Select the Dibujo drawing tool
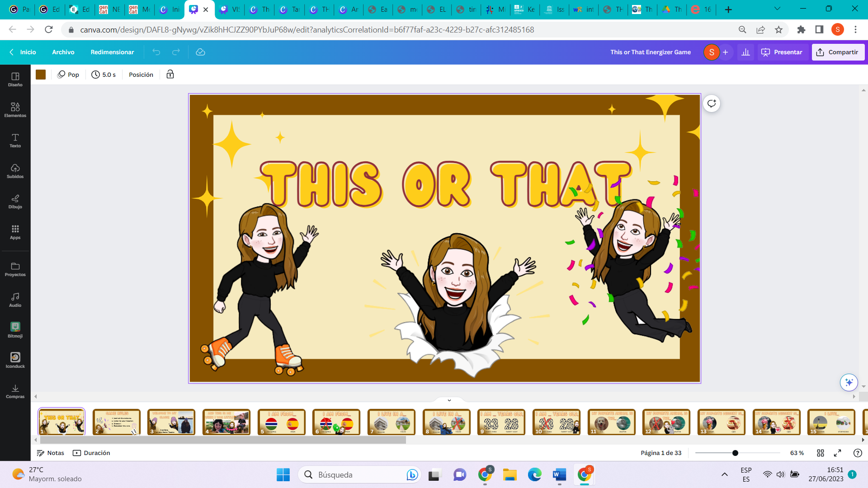Viewport: 868px width, 488px height. [15, 201]
